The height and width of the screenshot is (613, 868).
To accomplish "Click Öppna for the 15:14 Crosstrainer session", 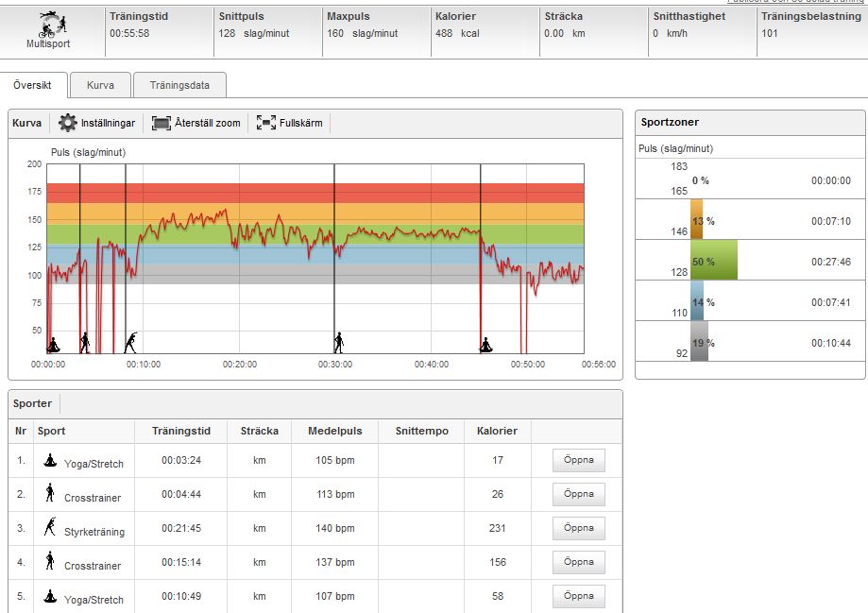I will point(578,563).
